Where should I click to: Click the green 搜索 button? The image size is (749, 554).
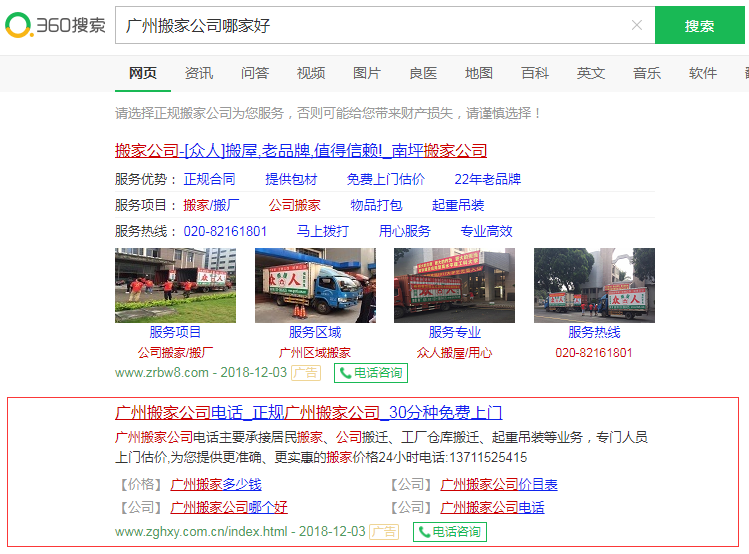(699, 25)
